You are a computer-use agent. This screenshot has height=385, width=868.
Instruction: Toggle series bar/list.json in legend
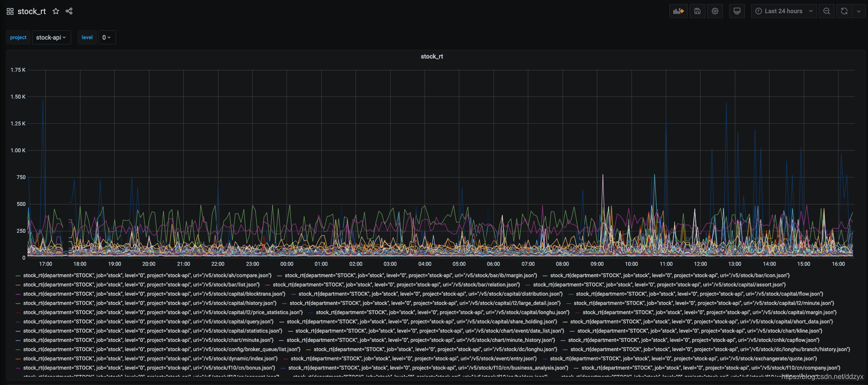point(142,285)
